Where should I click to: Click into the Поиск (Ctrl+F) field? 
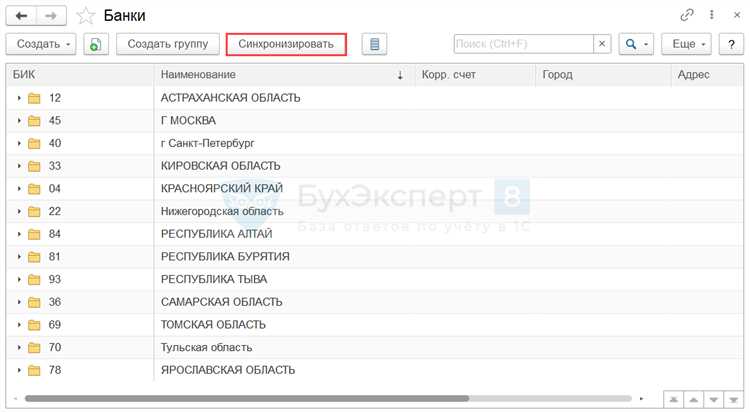click(523, 44)
